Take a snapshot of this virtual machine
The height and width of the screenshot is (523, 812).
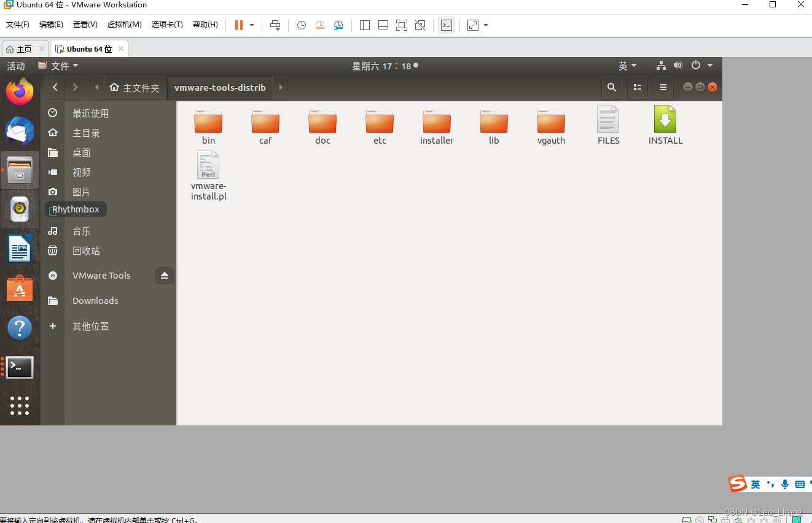(x=301, y=25)
